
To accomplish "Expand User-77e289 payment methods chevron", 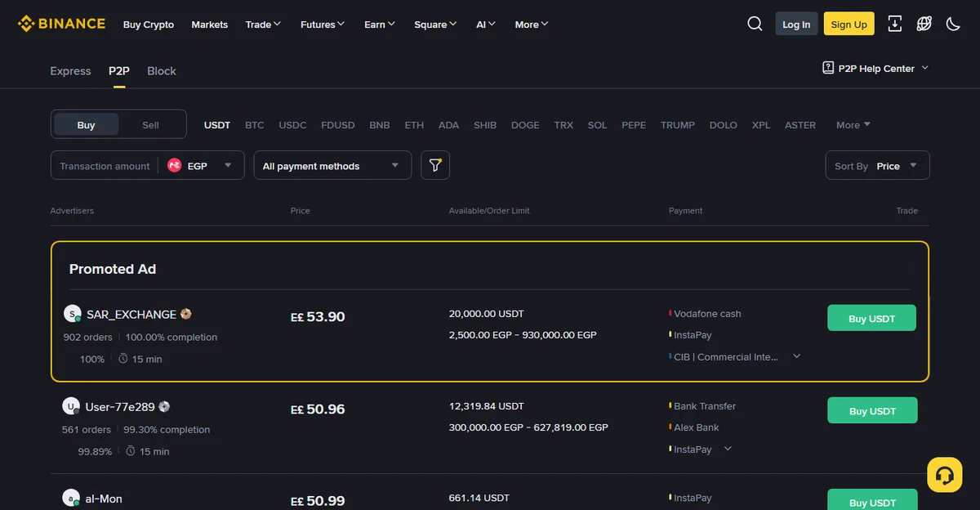I will click(x=728, y=449).
